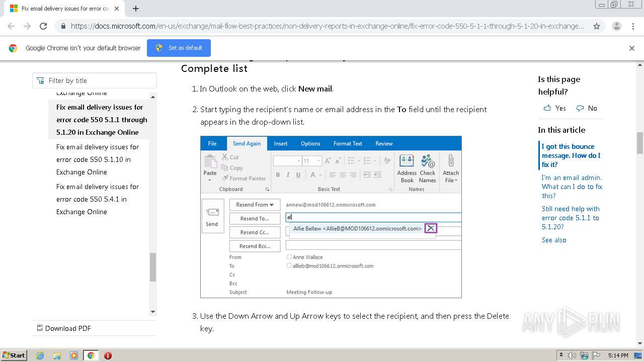Open the media player taskbar icon

tap(74, 355)
